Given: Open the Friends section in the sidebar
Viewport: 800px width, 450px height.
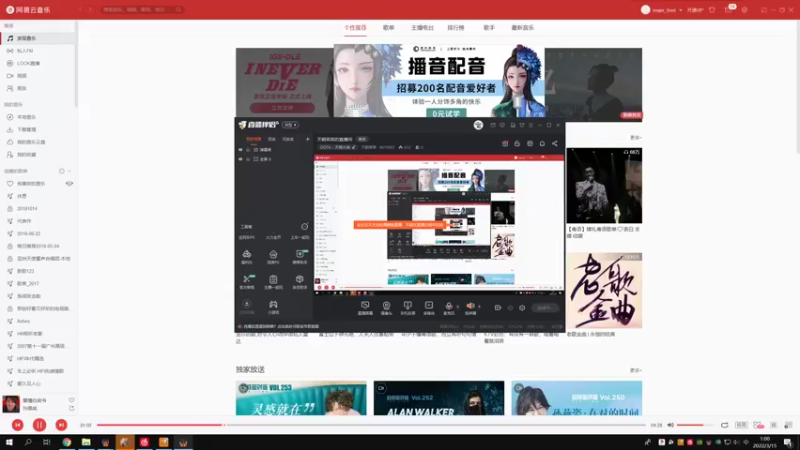Looking at the screenshot, I should pos(38,88).
